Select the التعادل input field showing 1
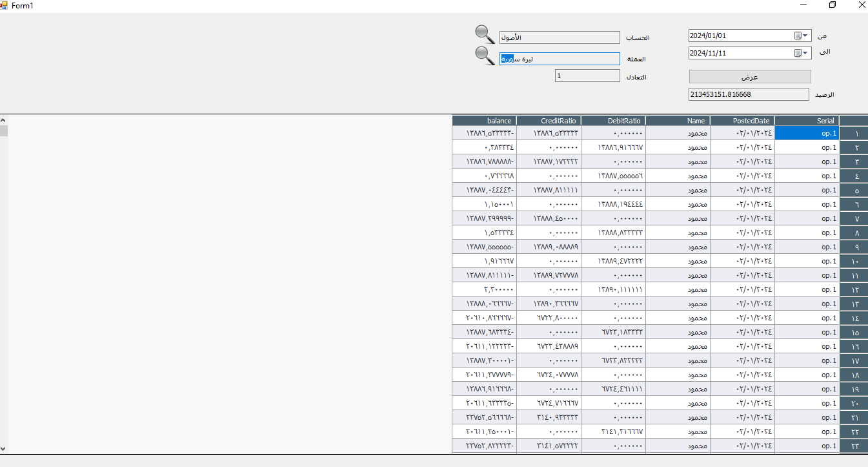The image size is (868, 467). coord(587,75)
